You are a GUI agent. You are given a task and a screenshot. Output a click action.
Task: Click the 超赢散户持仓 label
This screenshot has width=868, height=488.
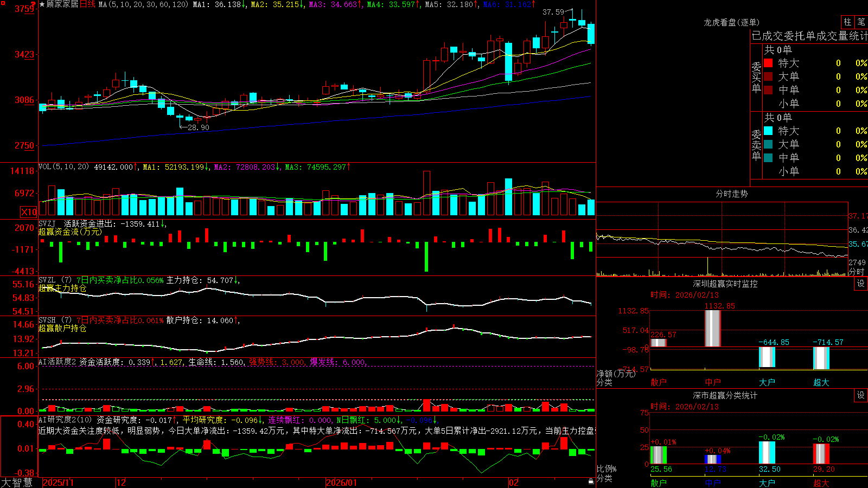(62, 328)
